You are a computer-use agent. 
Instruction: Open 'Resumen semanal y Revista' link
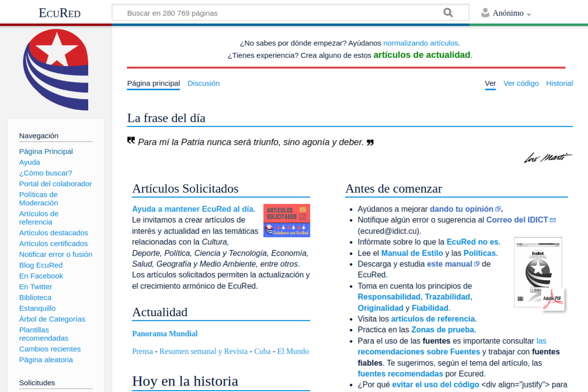pos(204,352)
